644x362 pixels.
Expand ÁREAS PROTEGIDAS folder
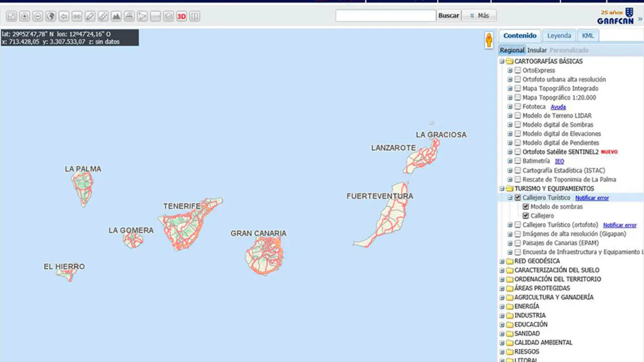click(502, 288)
